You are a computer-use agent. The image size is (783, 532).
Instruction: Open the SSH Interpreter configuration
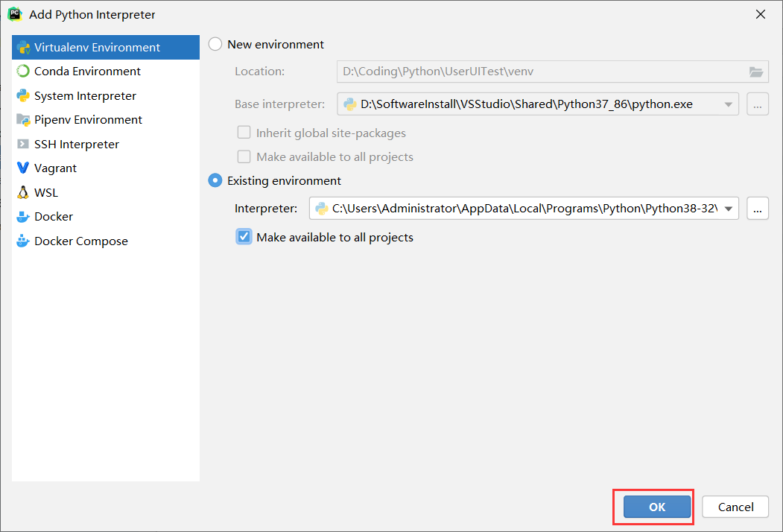pos(77,144)
